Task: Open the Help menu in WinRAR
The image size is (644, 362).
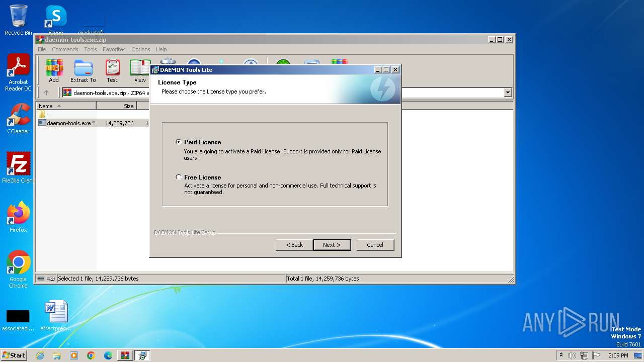Action: coord(161,49)
